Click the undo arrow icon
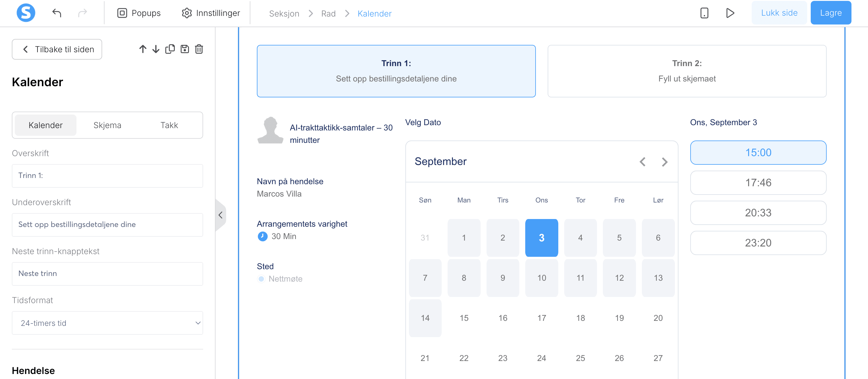This screenshot has width=868, height=379. point(57,13)
